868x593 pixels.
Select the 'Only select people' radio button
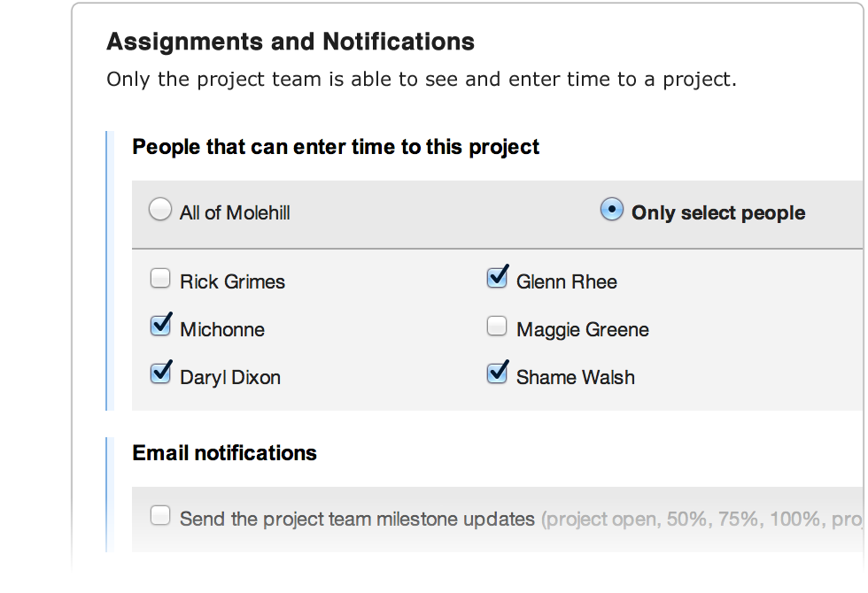[x=611, y=209]
